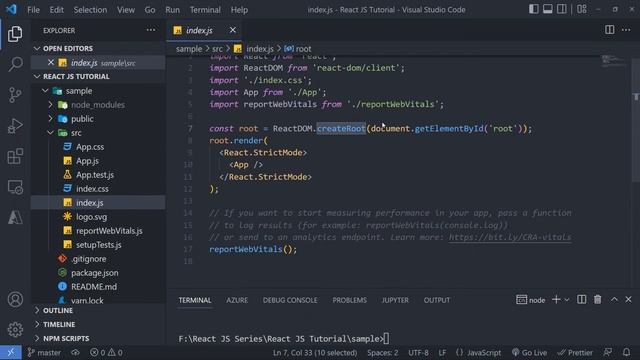Change Spaces: 2 indentation setting
This screenshot has height=360, width=640.
[x=382, y=352]
